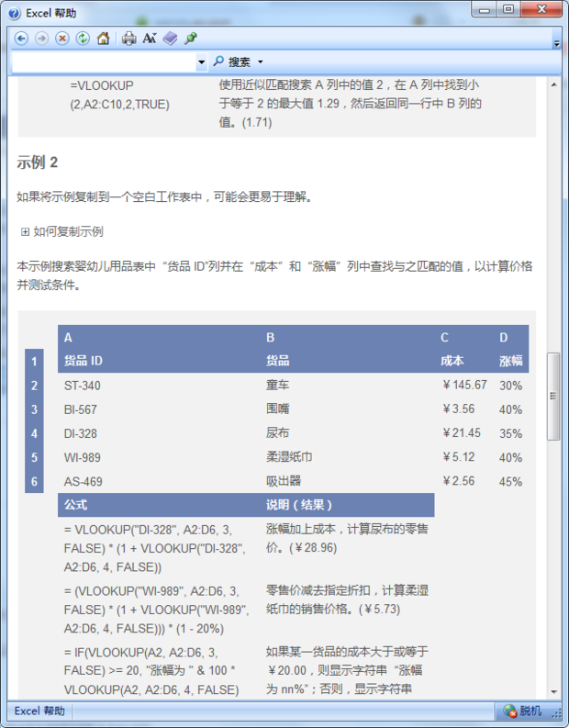Click the 童车 product cell
Screen dimensions: 569x728
coord(277,385)
